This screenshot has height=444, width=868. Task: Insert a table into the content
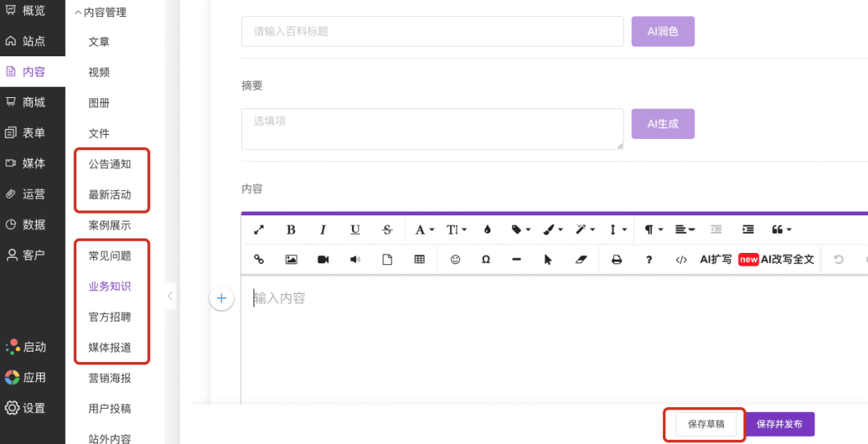(419, 259)
